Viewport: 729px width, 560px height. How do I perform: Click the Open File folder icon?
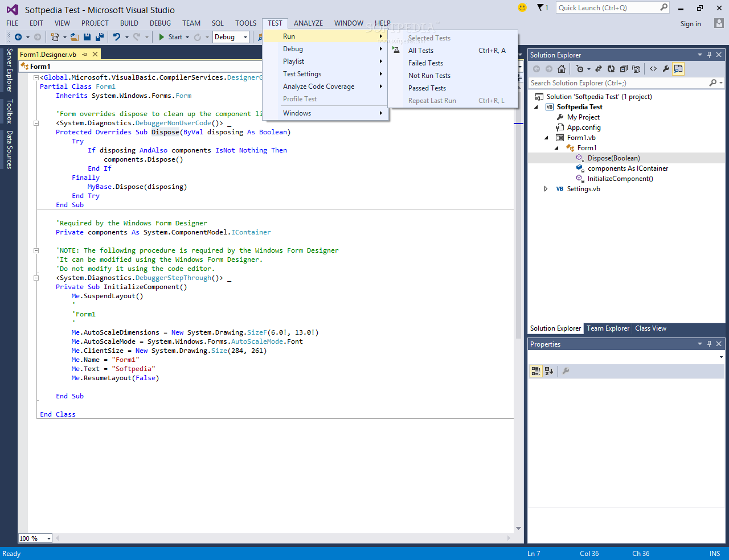pos(75,37)
